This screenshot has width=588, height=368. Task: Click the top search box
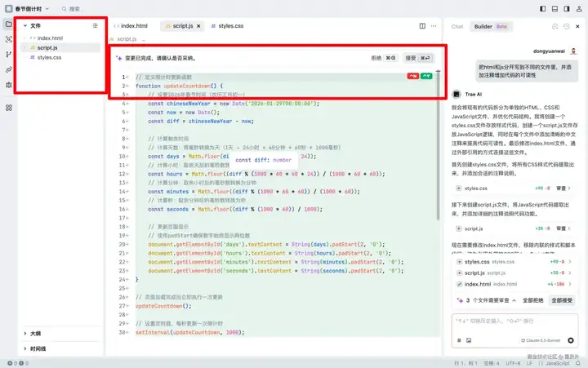[x=71, y=9]
